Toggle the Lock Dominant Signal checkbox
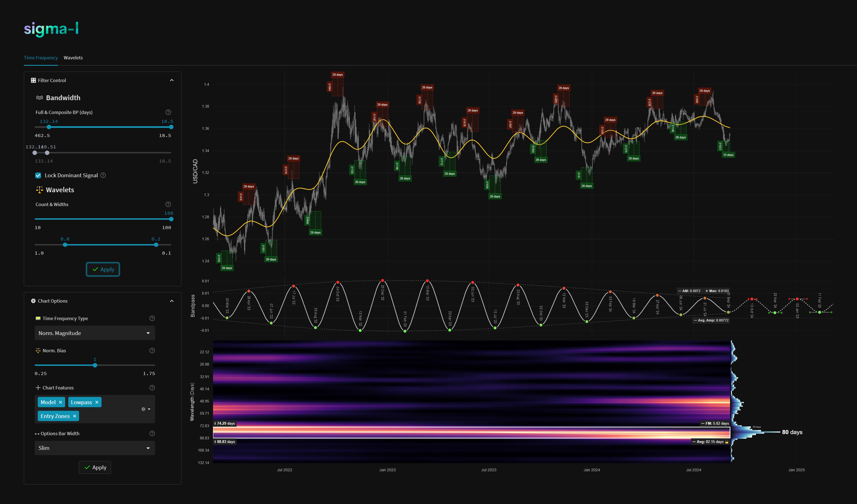The width and height of the screenshot is (857, 504). 38,176
